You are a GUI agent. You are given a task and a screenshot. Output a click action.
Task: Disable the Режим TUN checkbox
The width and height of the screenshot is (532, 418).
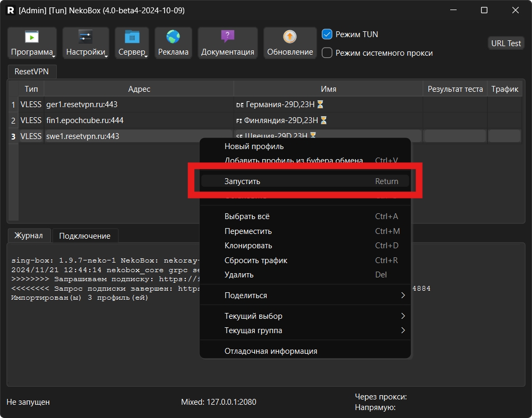[328, 34]
